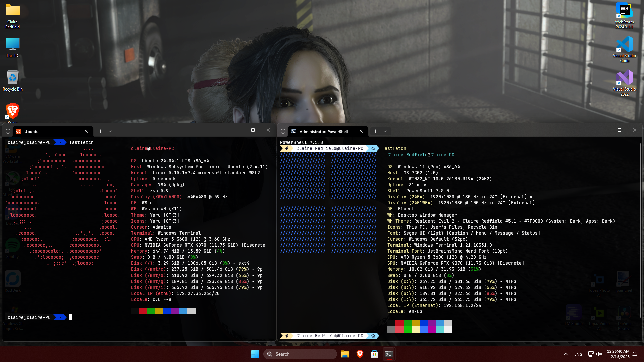
Task: Click 'WM Theme: Resident Evil 2' line
Action: tap(501, 221)
